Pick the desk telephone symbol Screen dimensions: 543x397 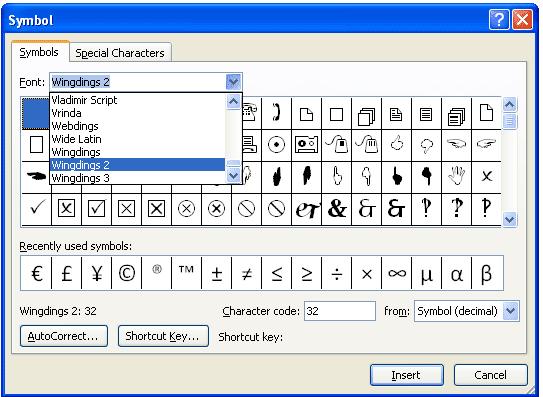pos(251,113)
